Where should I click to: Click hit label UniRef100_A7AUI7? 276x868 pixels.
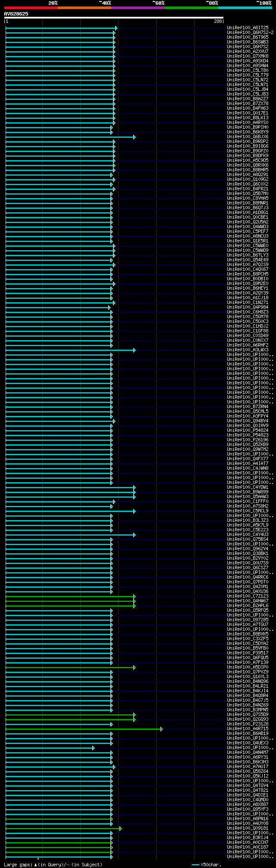tap(248, 767)
